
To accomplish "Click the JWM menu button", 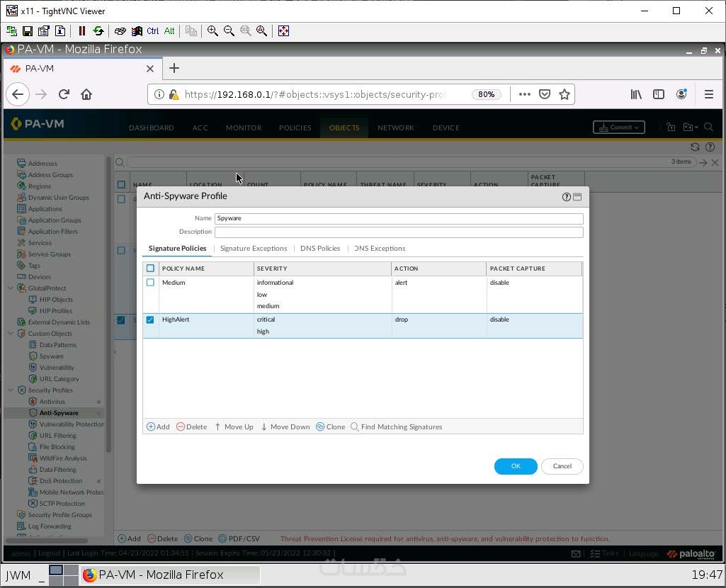I will point(18,575).
